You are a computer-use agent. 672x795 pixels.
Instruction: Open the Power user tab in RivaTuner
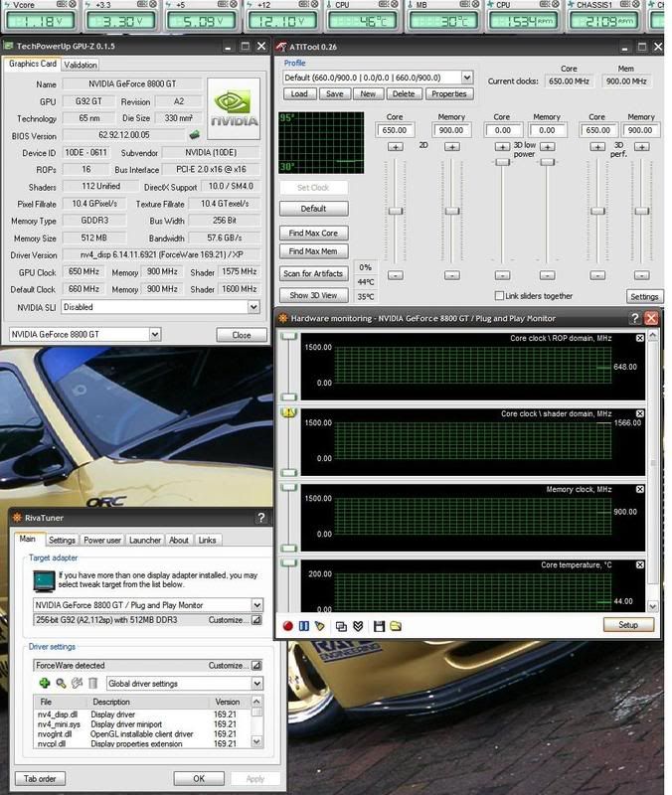103,541
